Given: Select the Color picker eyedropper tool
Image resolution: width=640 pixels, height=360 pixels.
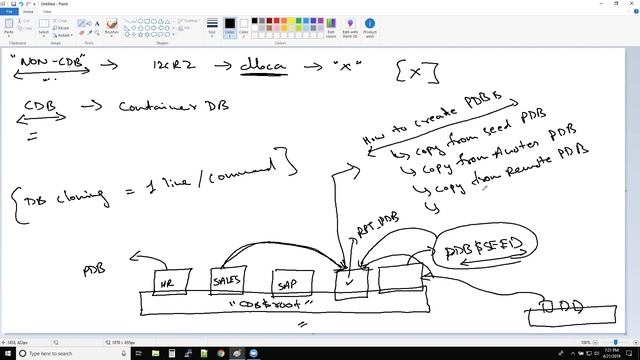Looking at the screenshot, I should tap(89, 32).
